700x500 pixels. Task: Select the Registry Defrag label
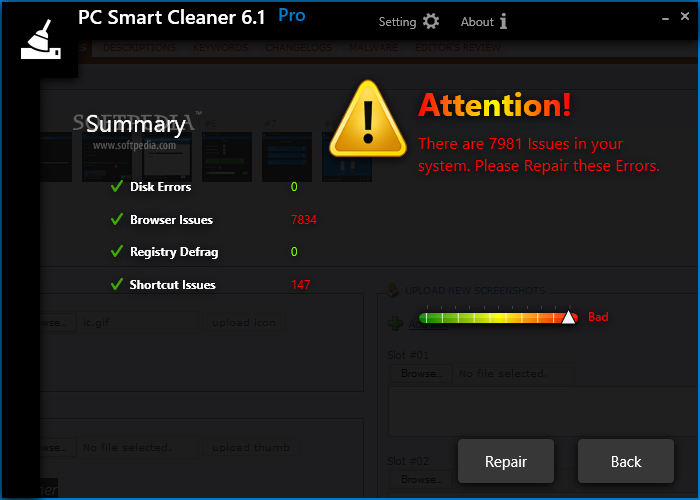(174, 252)
